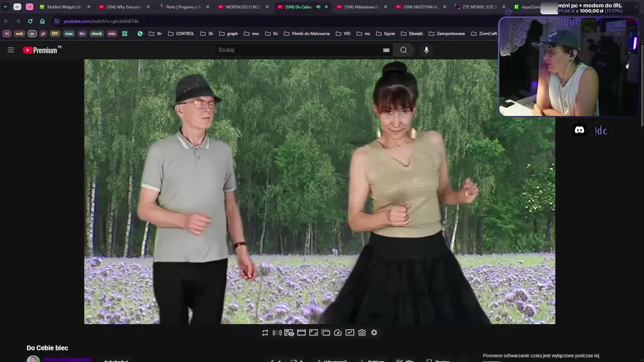Expand the 2b bookmark folder
Screen dimensions: 644x362
(206, 34)
